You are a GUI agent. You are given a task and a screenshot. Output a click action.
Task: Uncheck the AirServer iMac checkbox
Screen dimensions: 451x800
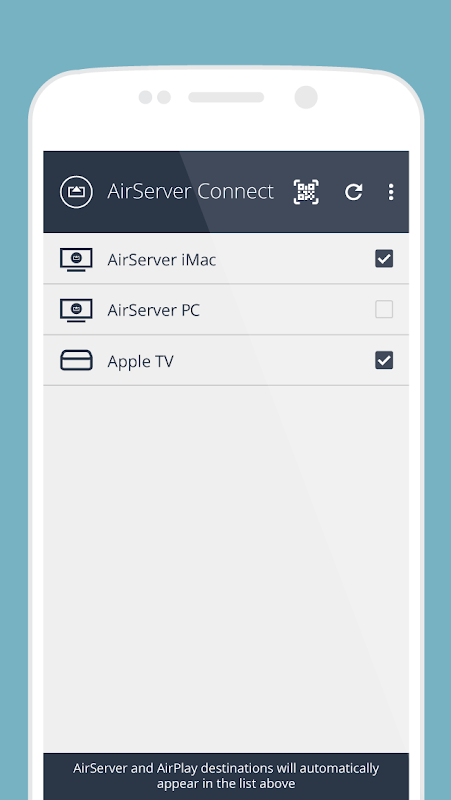point(384,259)
